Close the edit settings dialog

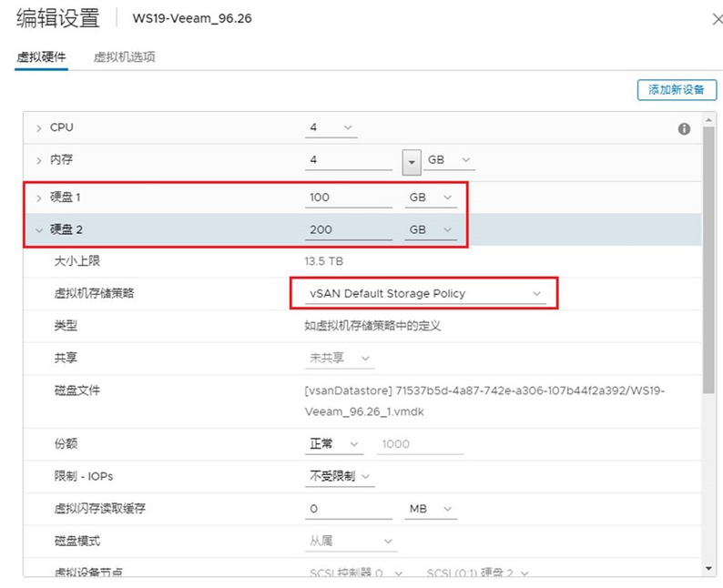coord(710,19)
